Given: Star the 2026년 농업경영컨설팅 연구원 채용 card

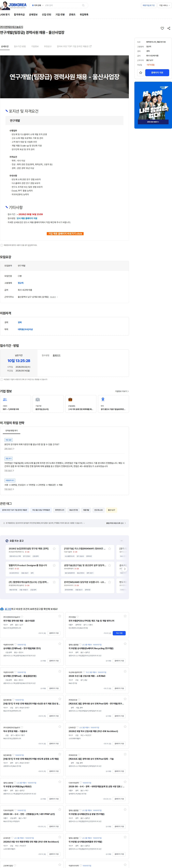Looking at the screenshot, I should pyautogui.click(x=54, y=549).
